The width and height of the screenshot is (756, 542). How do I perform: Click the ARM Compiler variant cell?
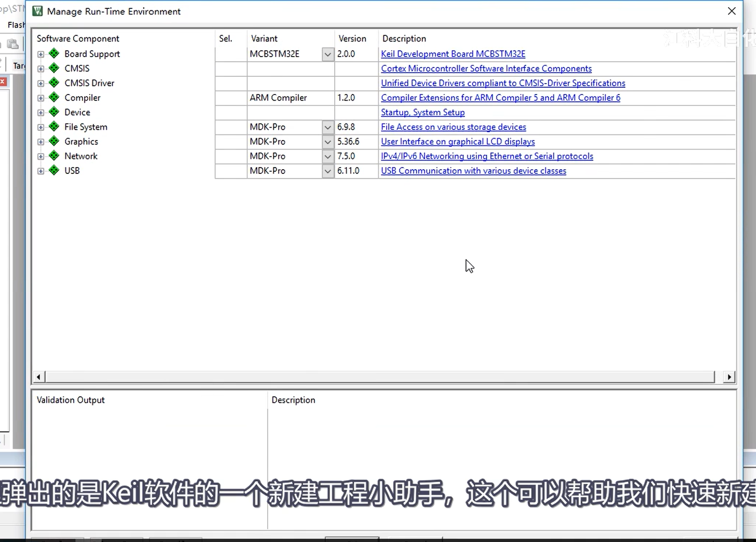click(291, 98)
